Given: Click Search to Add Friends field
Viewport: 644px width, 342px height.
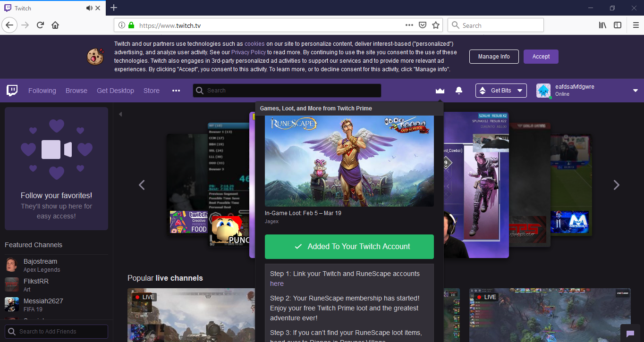Looking at the screenshot, I should coord(56,332).
